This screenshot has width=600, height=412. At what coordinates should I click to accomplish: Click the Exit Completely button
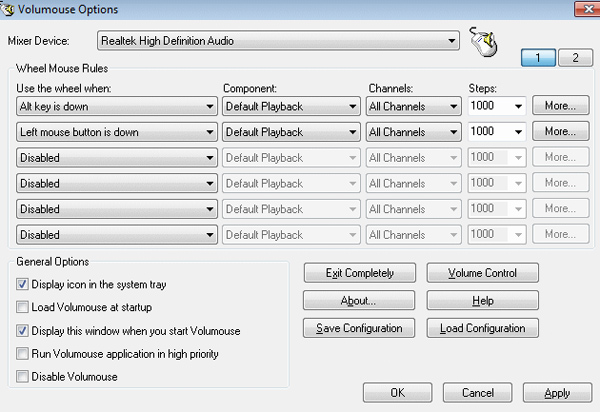pos(359,273)
